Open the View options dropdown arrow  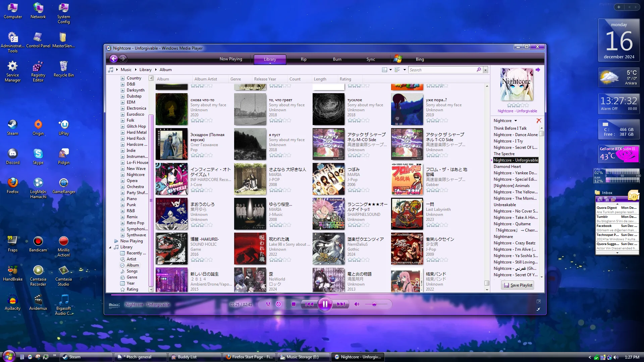405,70
